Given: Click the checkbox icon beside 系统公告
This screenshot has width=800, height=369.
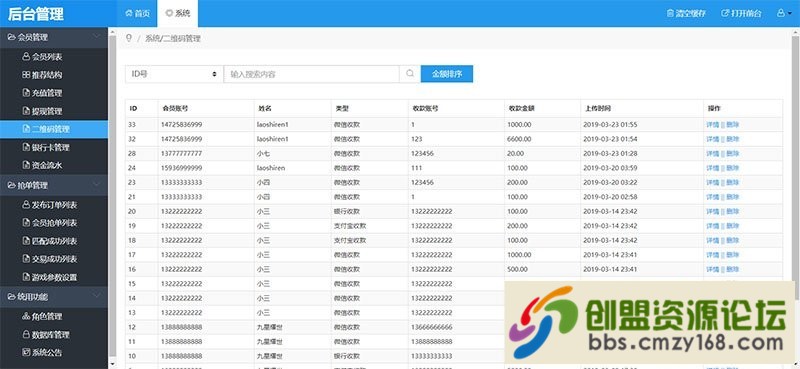Looking at the screenshot, I should click(27, 352).
